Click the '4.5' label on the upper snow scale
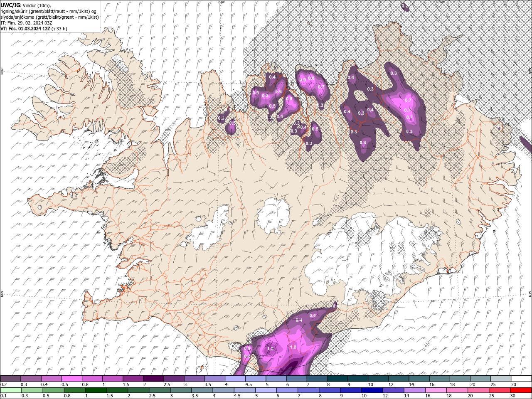 248,384
